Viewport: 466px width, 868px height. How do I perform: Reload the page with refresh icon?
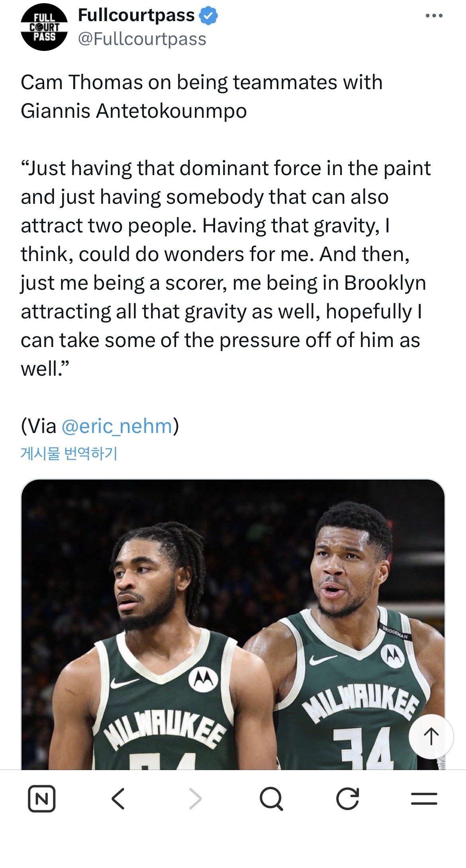[348, 798]
